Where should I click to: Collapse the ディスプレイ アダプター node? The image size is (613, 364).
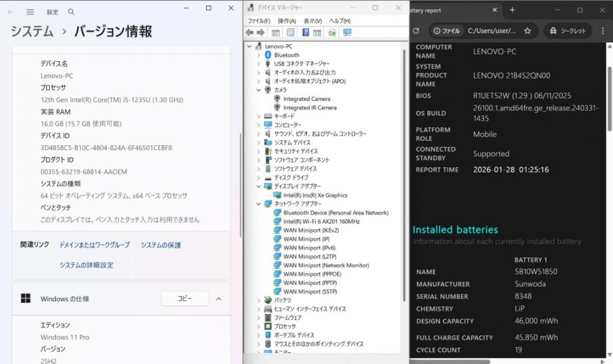coord(259,186)
